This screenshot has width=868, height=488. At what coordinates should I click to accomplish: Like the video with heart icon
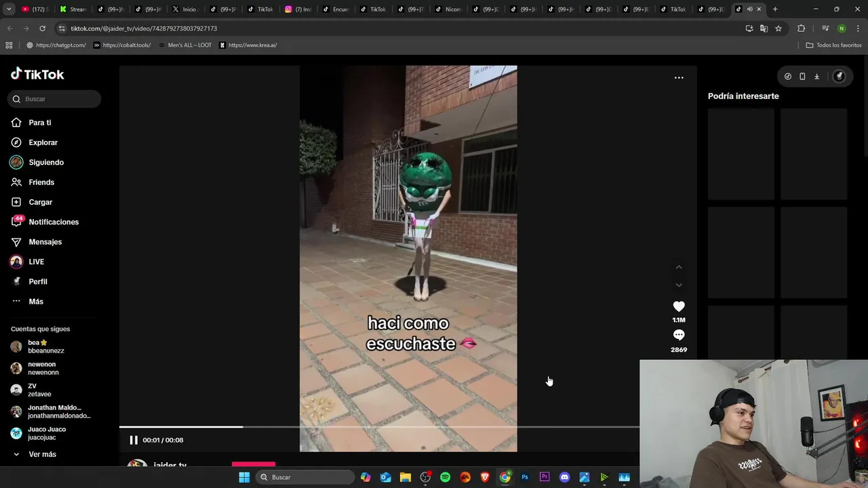679,306
